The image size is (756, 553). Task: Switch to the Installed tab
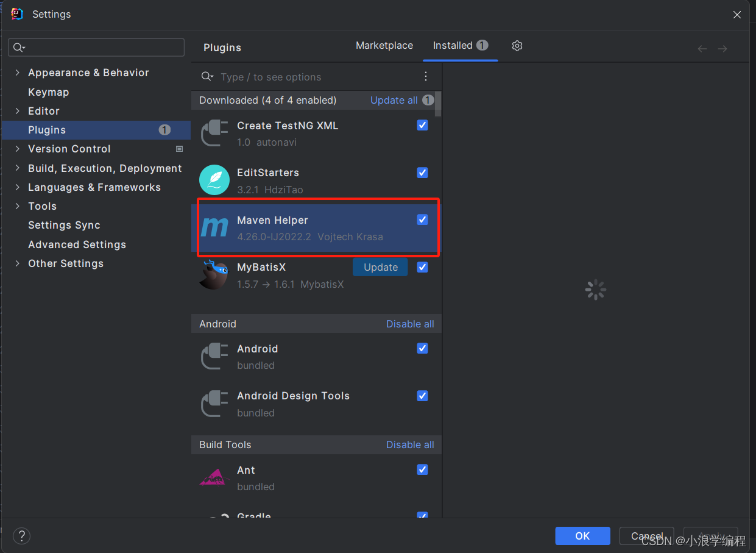(x=460, y=45)
